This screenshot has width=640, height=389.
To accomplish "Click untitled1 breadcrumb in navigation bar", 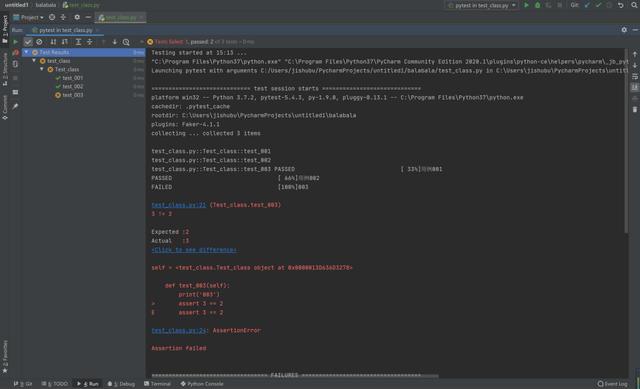I will click(17, 5).
